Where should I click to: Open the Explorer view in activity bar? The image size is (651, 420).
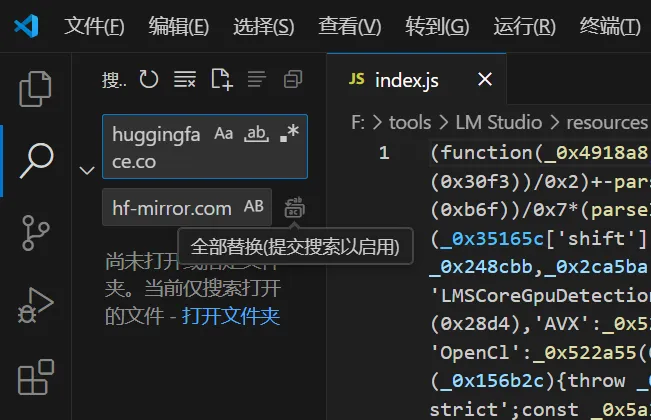(x=35, y=88)
